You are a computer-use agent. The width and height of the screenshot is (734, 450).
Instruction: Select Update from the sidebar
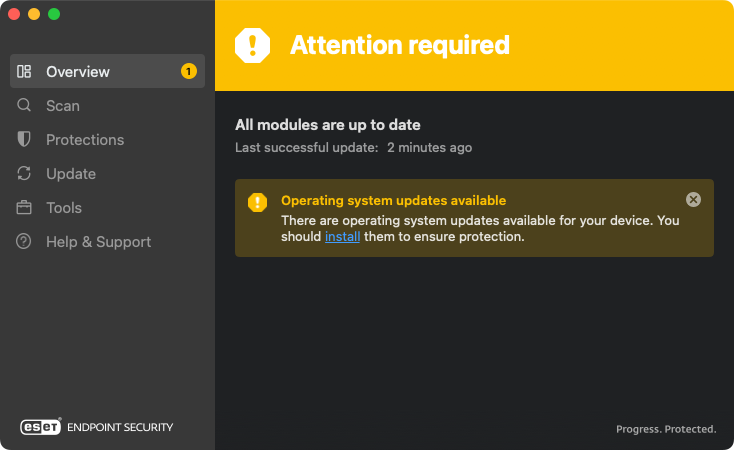coord(71,174)
